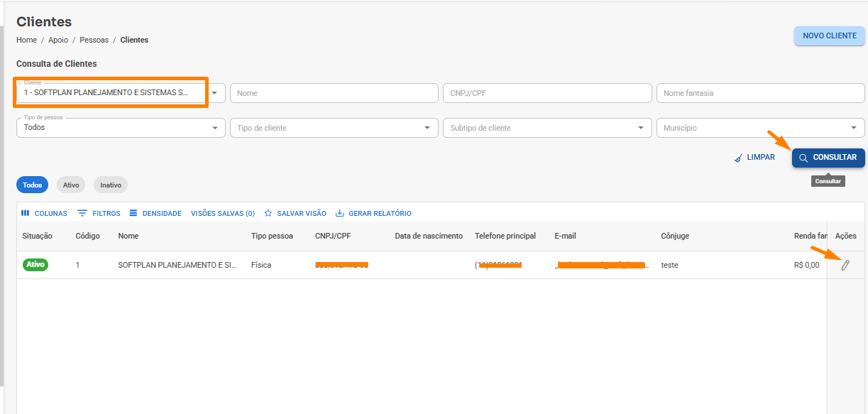Viewport: 868px width, 414px height.
Task: Click SALVAR VISÃO star option
Action: 295,213
